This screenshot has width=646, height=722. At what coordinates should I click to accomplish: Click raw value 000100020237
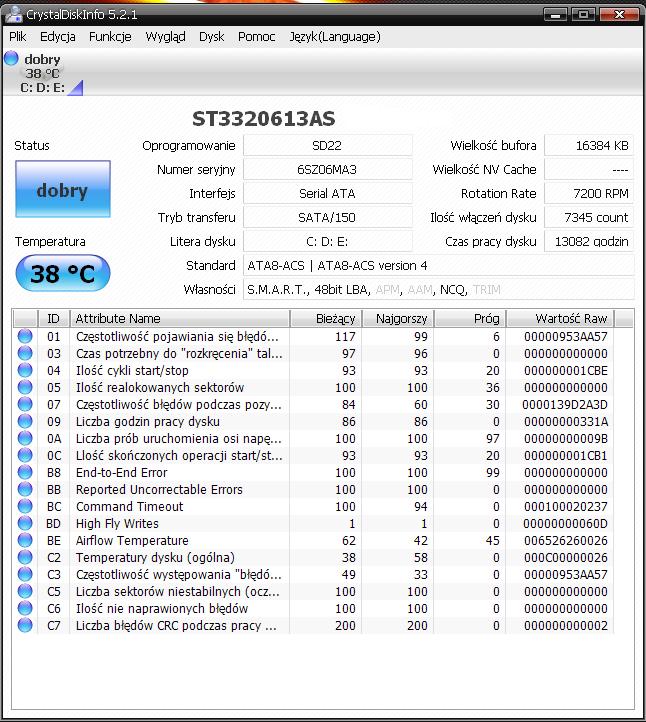[x=566, y=507]
